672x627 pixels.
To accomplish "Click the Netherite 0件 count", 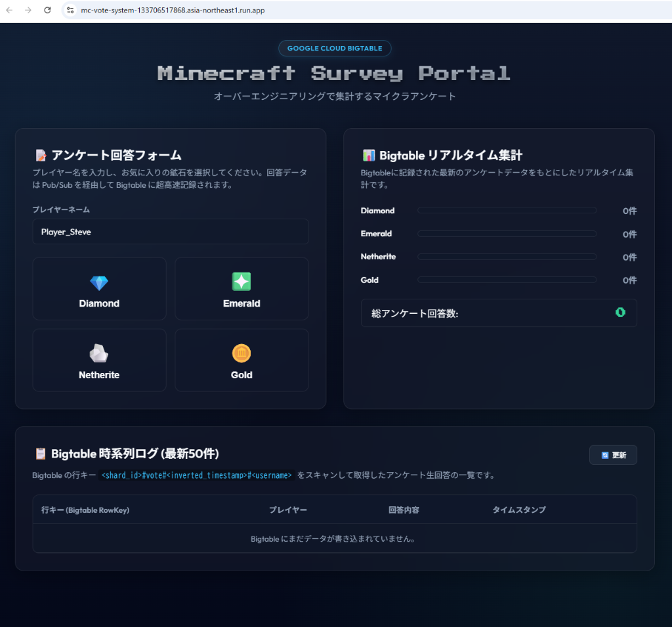I will point(629,257).
